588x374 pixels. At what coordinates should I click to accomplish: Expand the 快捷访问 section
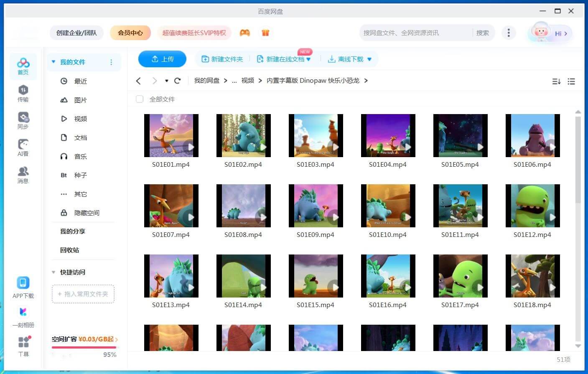53,272
